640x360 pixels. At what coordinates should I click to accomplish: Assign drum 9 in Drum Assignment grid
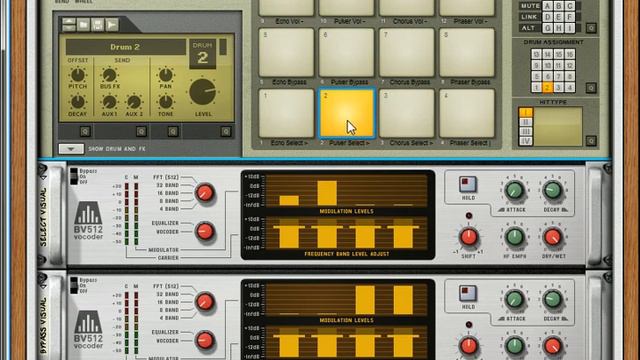point(536,65)
